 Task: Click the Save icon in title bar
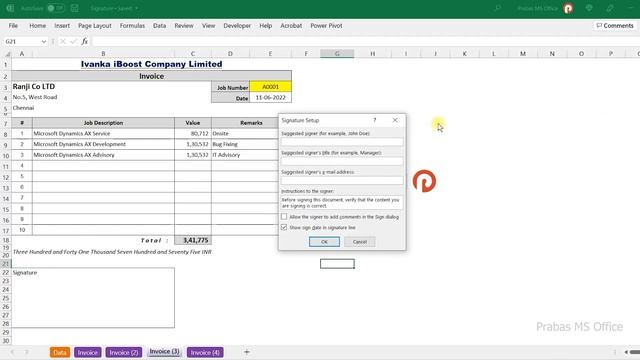click(75, 8)
